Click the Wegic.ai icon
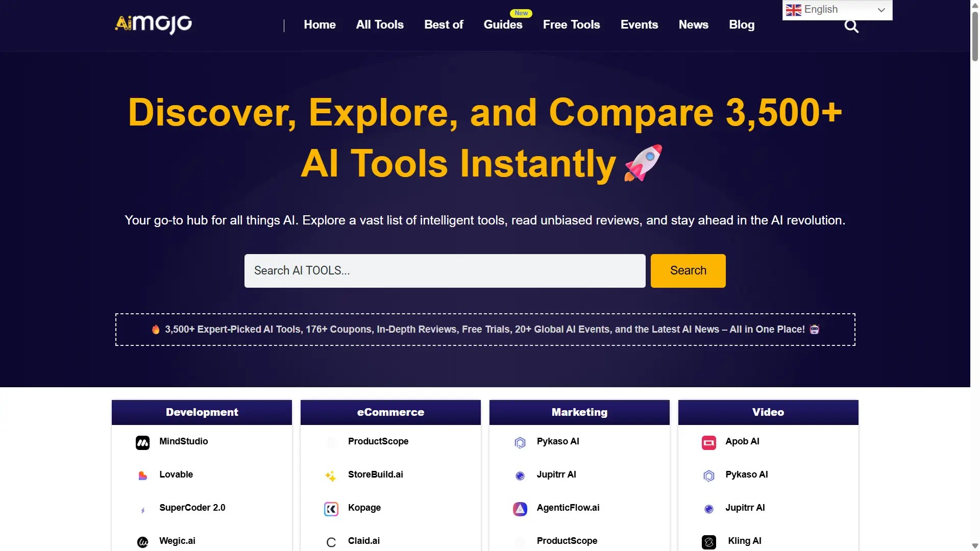Image resolution: width=980 pixels, height=551 pixels. (x=142, y=542)
